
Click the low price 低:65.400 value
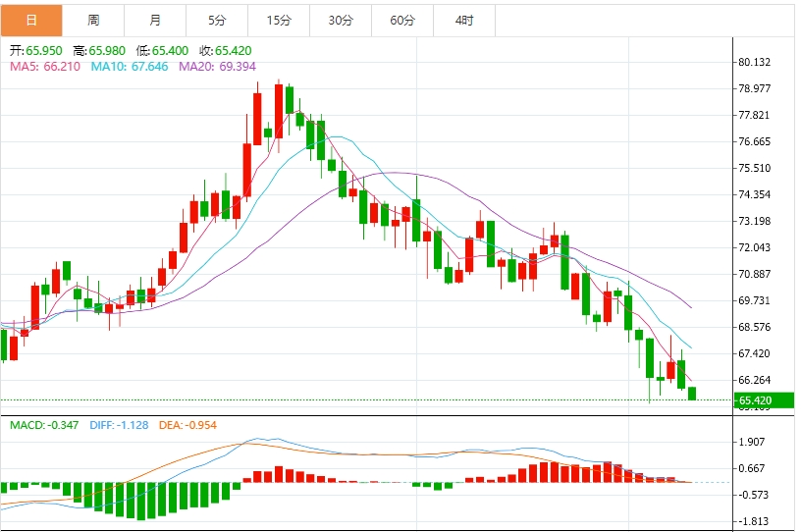[162, 51]
